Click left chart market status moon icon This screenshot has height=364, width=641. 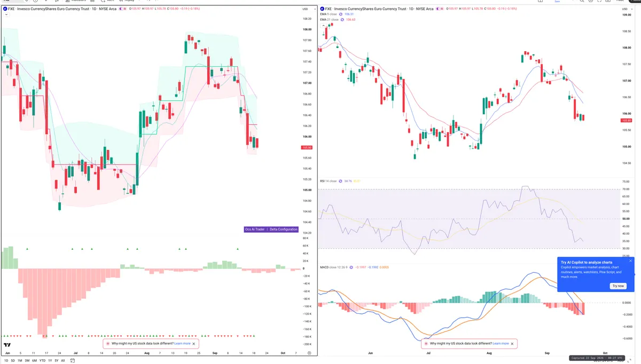point(120,9)
